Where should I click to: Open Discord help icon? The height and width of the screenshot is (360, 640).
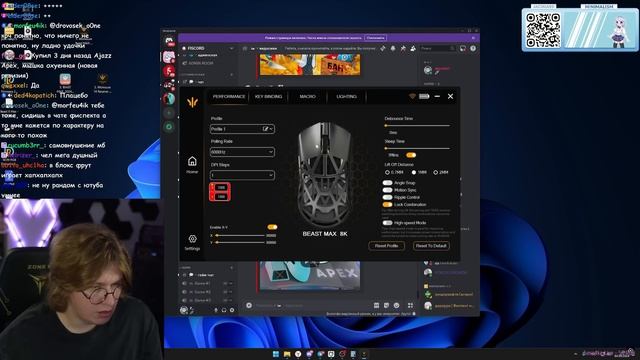[x=473, y=48]
